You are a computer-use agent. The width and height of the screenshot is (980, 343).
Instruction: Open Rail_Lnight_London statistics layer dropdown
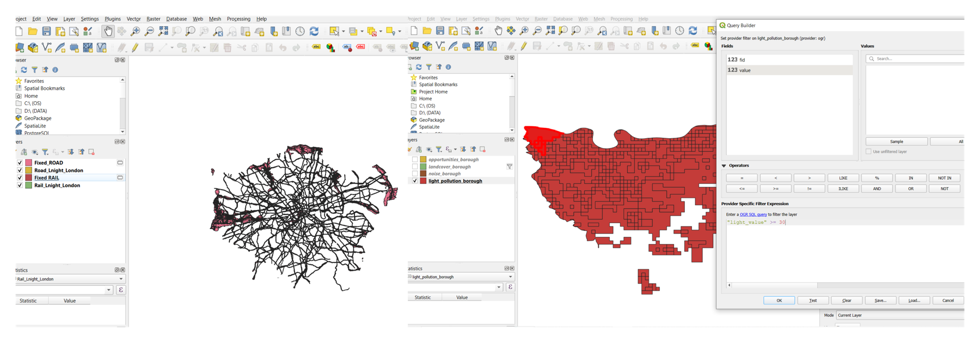(70, 279)
